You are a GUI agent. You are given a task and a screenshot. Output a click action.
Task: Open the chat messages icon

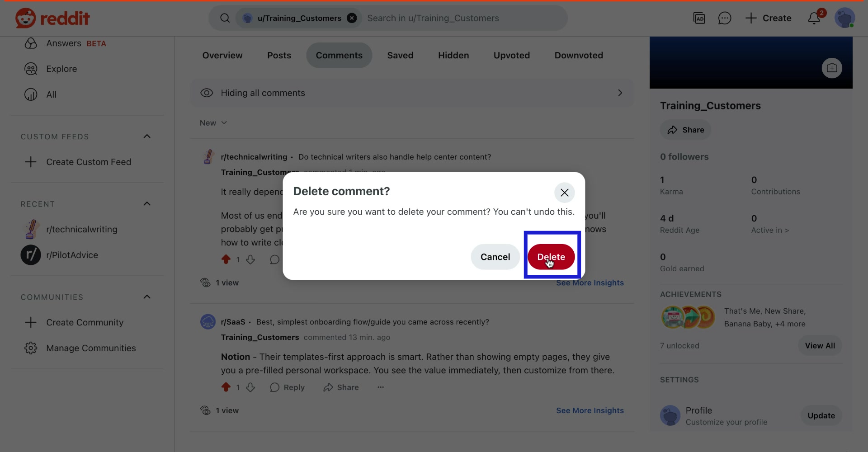(725, 18)
